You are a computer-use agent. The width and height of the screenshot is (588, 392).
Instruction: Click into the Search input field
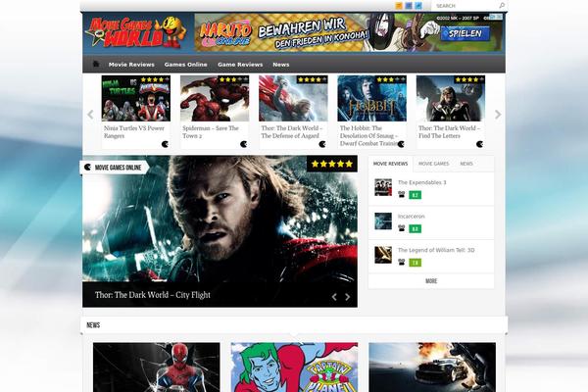pos(465,6)
